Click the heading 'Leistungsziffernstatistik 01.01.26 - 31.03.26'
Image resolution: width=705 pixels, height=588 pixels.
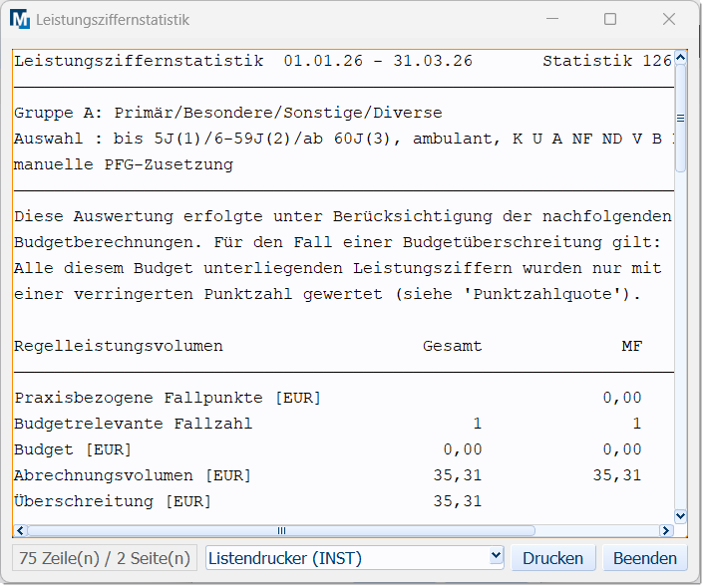[x=244, y=61]
